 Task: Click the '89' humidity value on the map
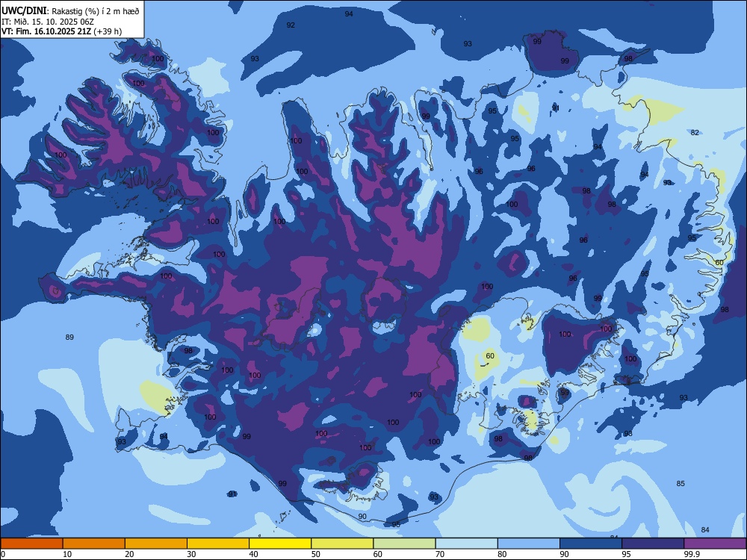(x=69, y=337)
